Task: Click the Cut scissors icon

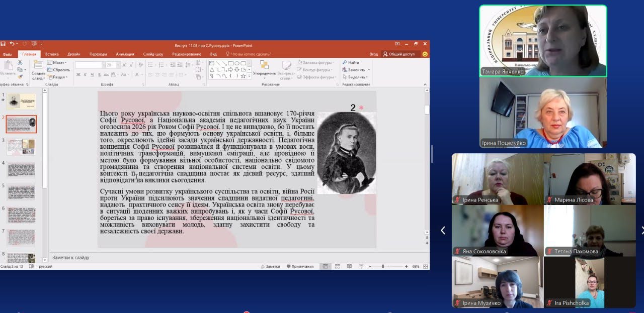Action: pos(20,63)
